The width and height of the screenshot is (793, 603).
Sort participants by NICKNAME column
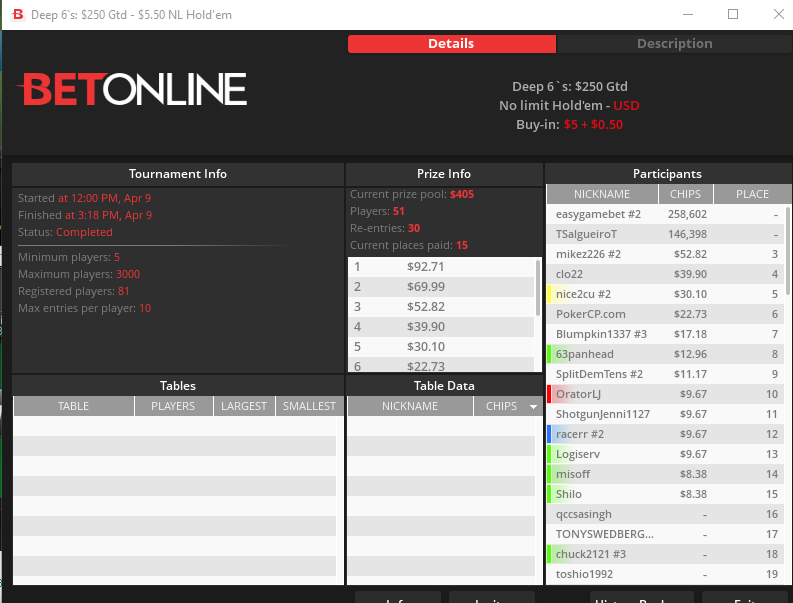click(x=602, y=194)
